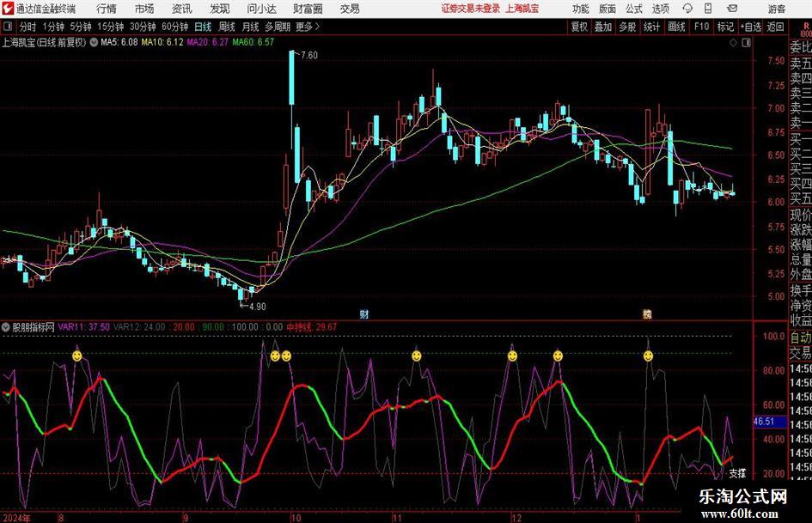Click the smiley marker above month 11
The image size is (812, 523).
click(417, 356)
